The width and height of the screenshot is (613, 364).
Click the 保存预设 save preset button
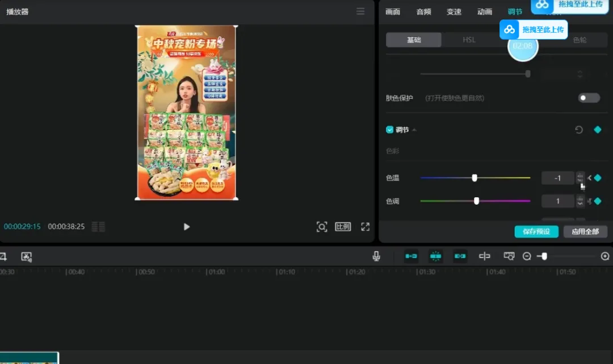tap(536, 231)
